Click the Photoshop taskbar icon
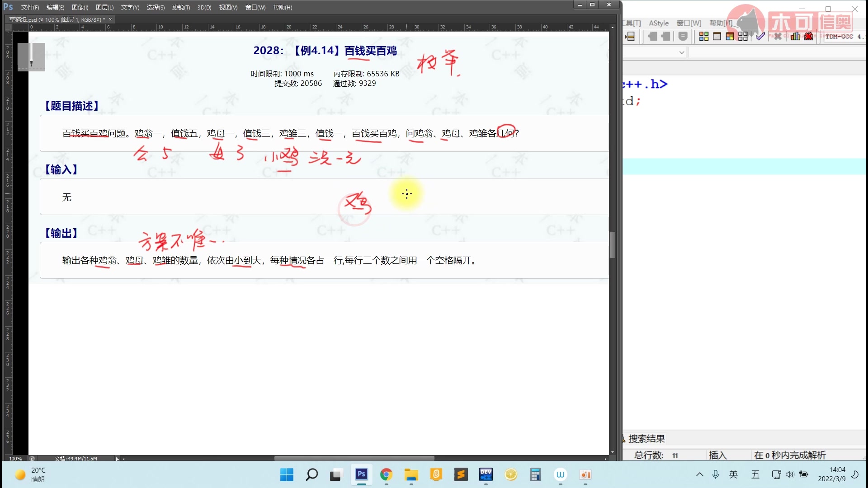Screen dimensions: 868x488 [361, 474]
